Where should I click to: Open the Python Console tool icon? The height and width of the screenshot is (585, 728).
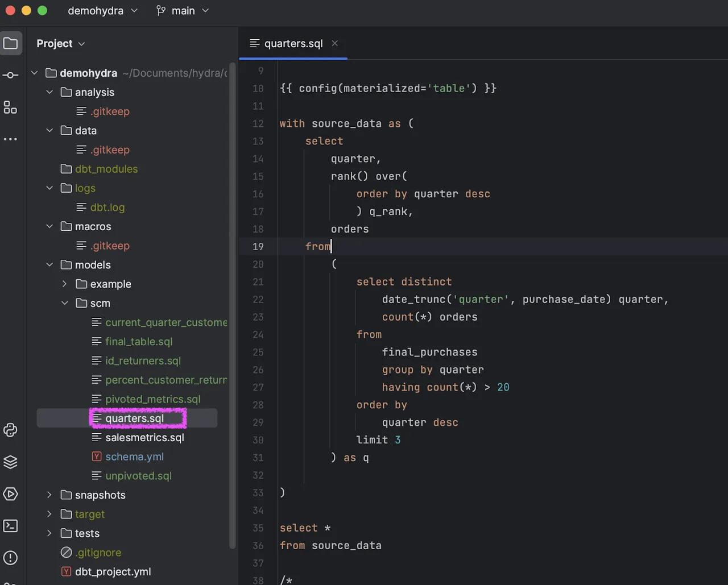pyautogui.click(x=10, y=430)
